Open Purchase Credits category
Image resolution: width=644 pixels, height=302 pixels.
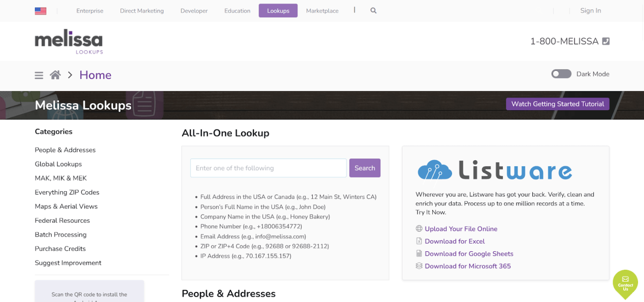point(60,249)
